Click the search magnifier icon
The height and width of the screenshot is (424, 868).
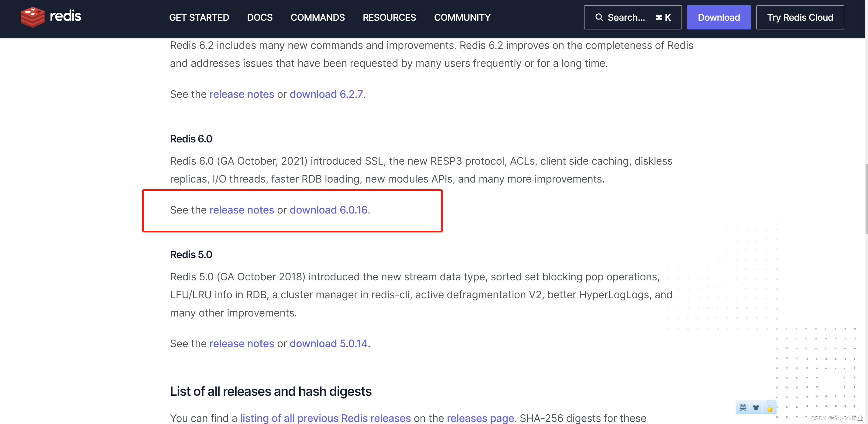pyautogui.click(x=599, y=17)
